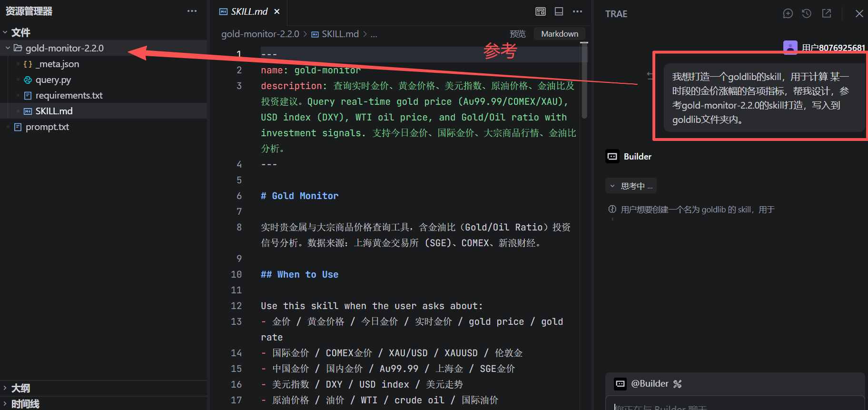
Task: Close the TRAE side panel
Action: click(859, 13)
